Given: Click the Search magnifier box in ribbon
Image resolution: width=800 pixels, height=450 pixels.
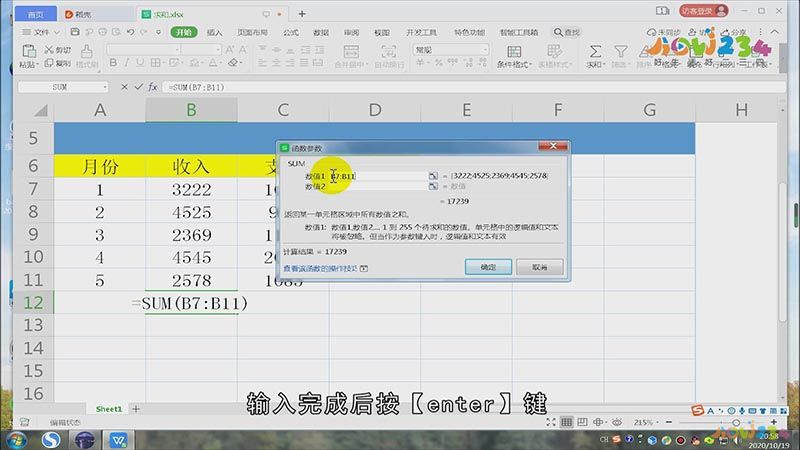Looking at the screenshot, I should click(x=567, y=32).
